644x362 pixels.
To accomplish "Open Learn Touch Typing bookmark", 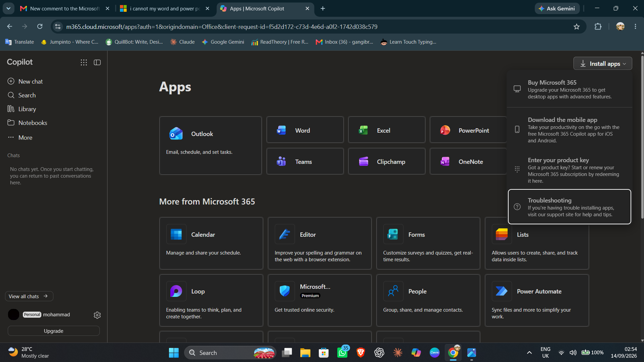I will [409, 42].
